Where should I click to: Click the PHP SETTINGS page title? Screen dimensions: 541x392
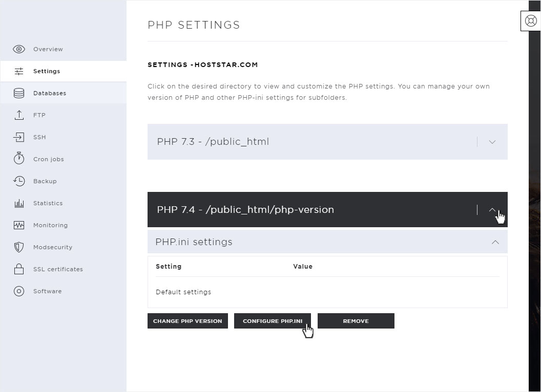(194, 25)
